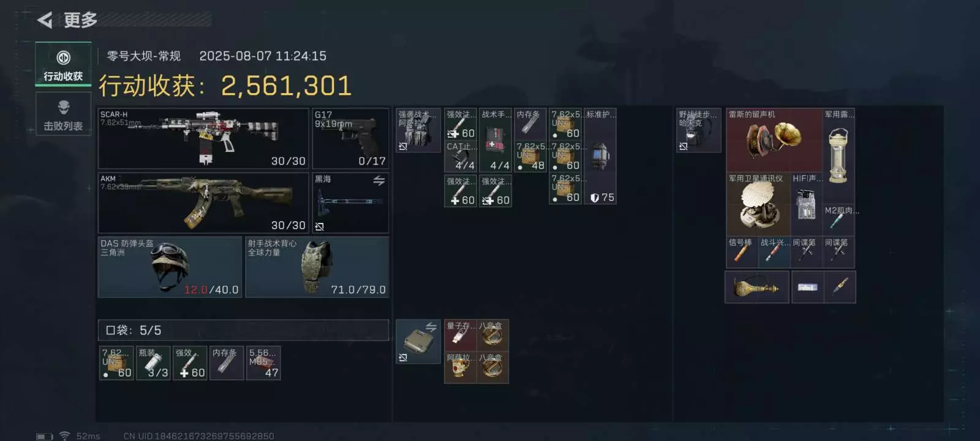Click the 雷斯的留声机 gramophone item
This screenshot has height=441, width=980.
774,140
